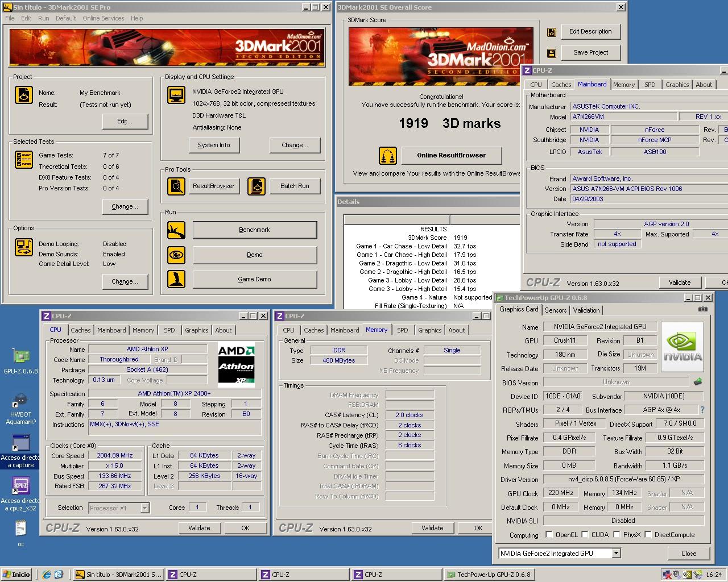Click the Online ResultBrowser icon

tap(388, 155)
